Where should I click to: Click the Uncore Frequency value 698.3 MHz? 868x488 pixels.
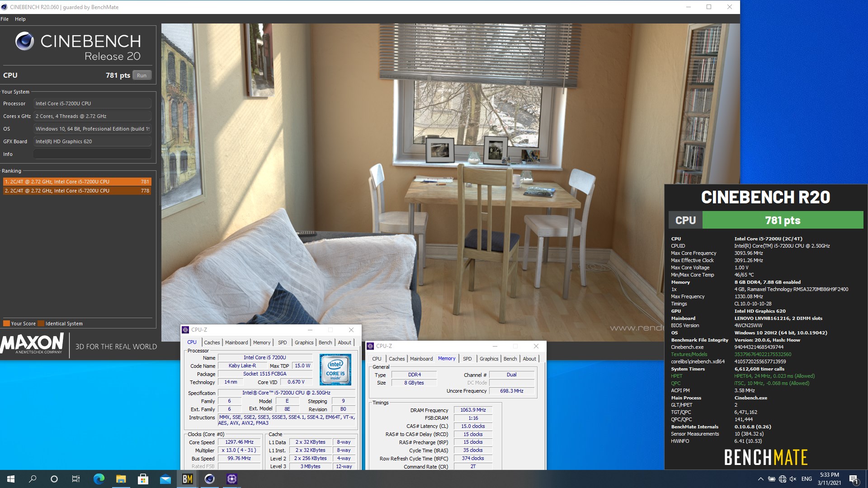coord(511,391)
